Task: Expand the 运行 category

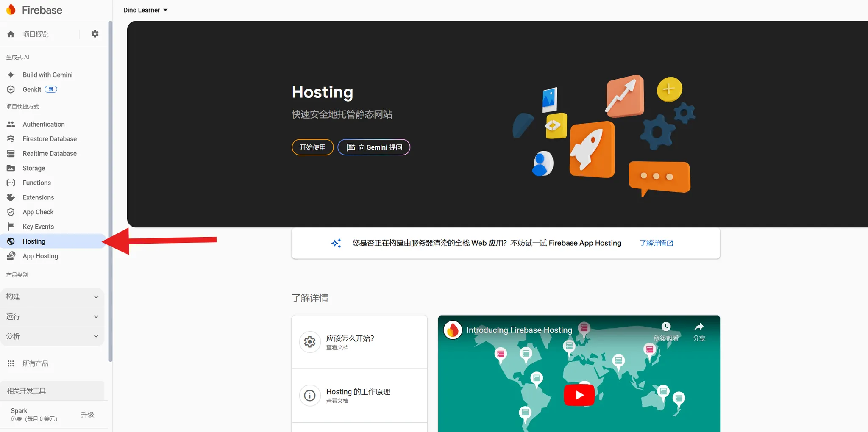Action: point(53,316)
